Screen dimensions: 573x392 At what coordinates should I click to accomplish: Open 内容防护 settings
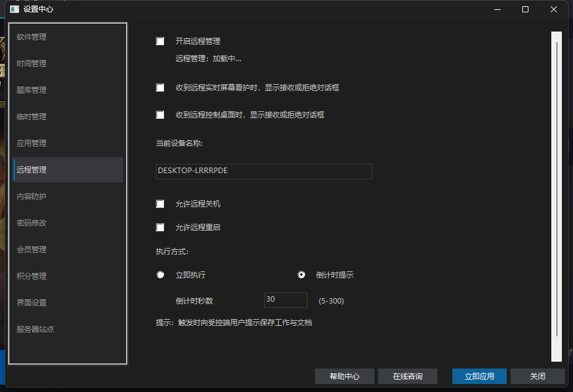(x=68, y=197)
